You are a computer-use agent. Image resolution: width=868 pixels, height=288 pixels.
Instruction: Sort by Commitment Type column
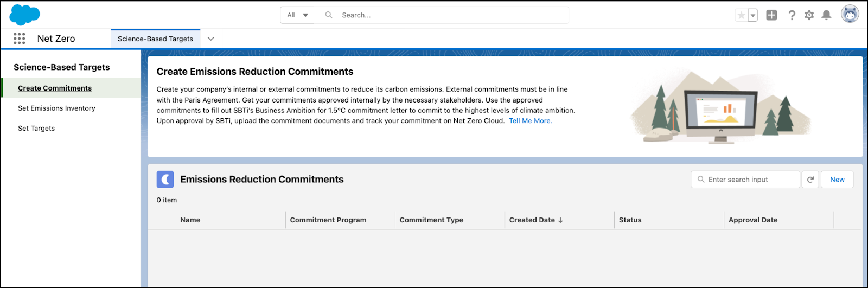point(431,220)
